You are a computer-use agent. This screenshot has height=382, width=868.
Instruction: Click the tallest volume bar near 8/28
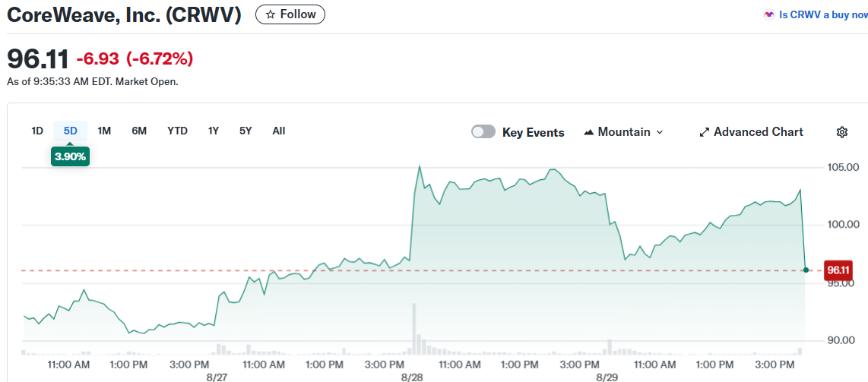(413, 329)
